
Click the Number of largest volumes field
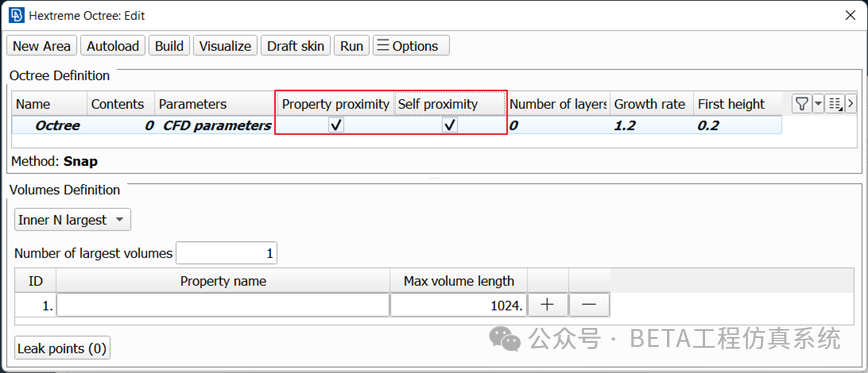(x=226, y=253)
